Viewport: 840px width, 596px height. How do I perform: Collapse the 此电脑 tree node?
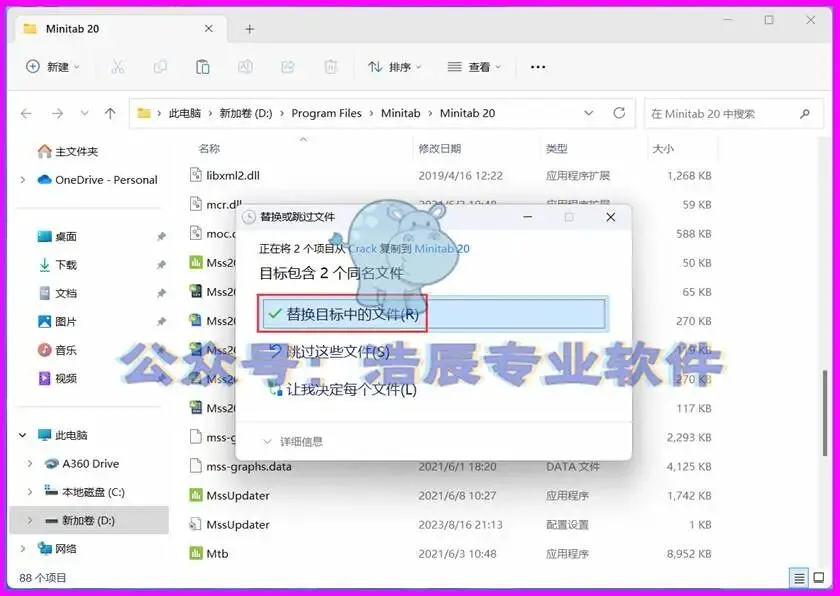coord(23,435)
